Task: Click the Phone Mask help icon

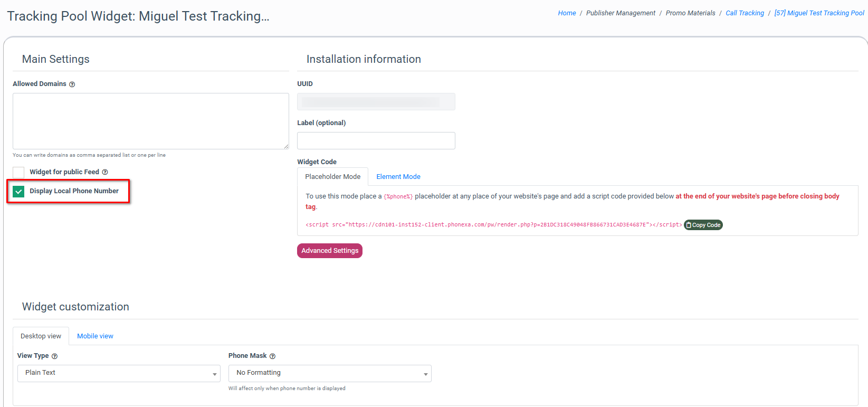Action: (x=272, y=356)
